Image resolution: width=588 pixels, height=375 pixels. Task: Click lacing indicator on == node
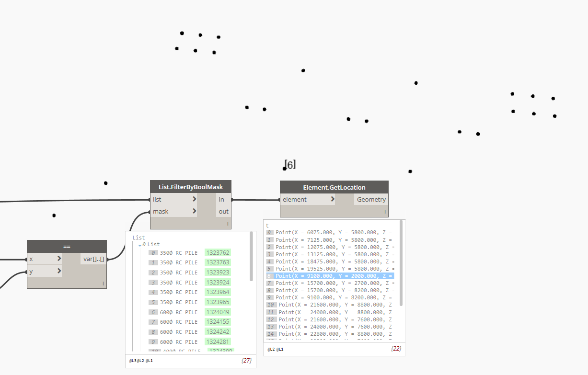pyautogui.click(x=103, y=284)
